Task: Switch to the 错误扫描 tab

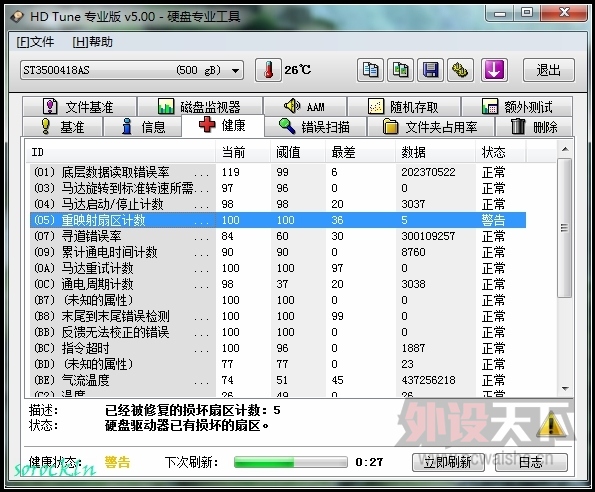Action: pos(315,127)
